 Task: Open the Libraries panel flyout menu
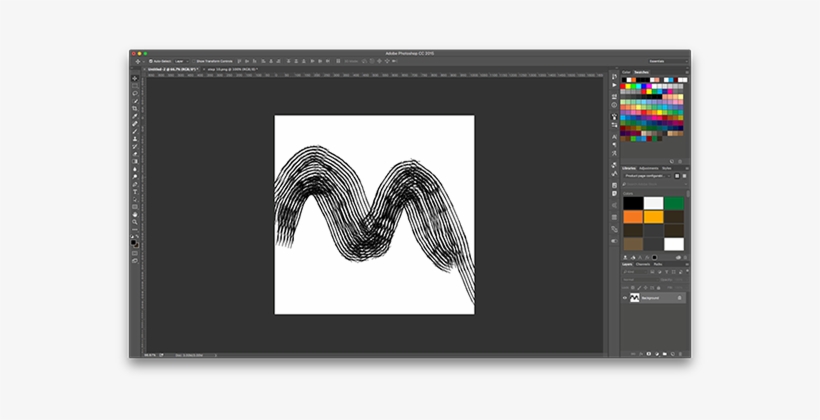[x=687, y=168]
